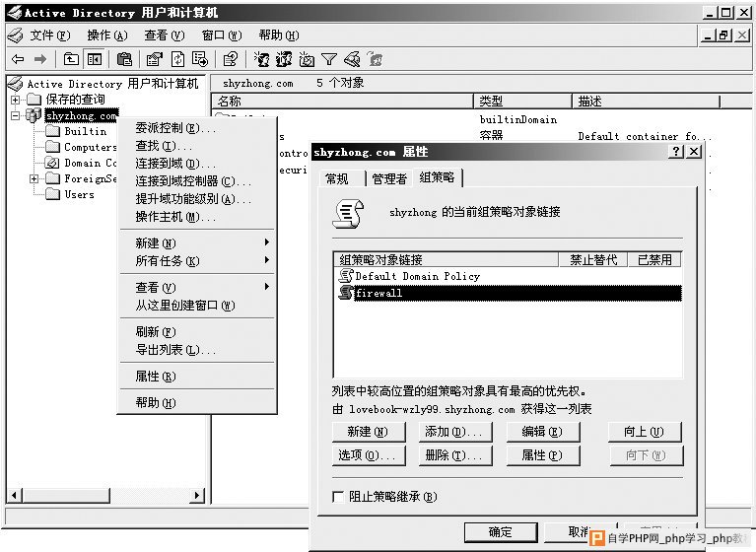The image size is (756, 552).
Task: Click left arrow of tree pane scrollbar
Action: [14, 495]
